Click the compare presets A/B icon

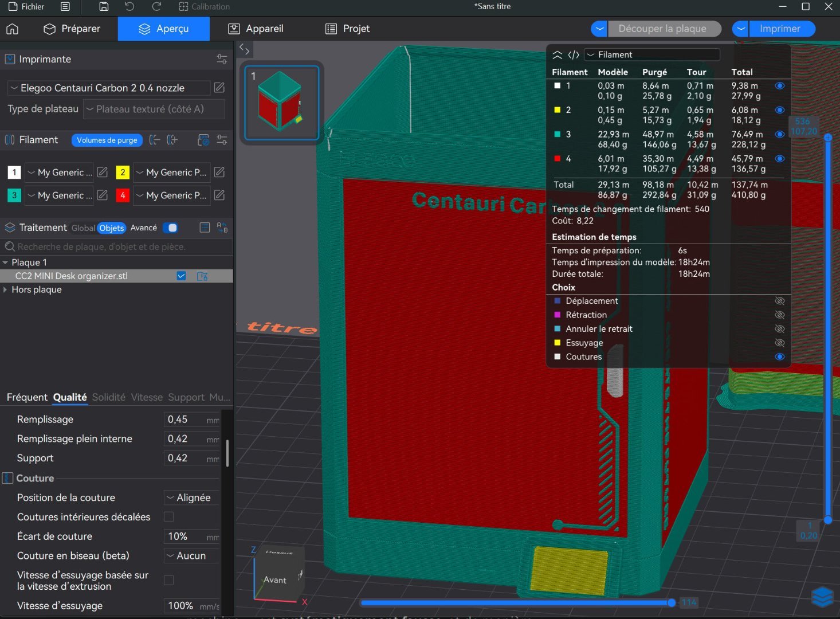tap(222, 228)
